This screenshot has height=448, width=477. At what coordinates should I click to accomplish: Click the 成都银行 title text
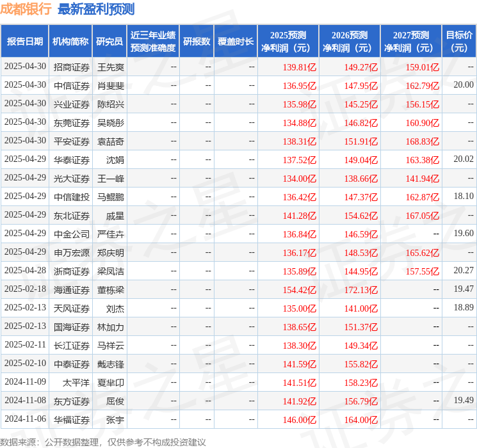(x=26, y=9)
